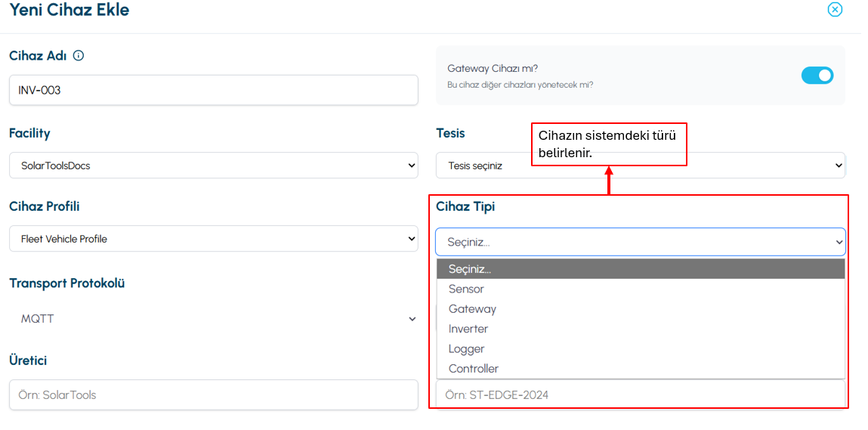Close the Yeni Cihaz Ekle dialog
The width and height of the screenshot is (868, 430).
[x=835, y=9]
